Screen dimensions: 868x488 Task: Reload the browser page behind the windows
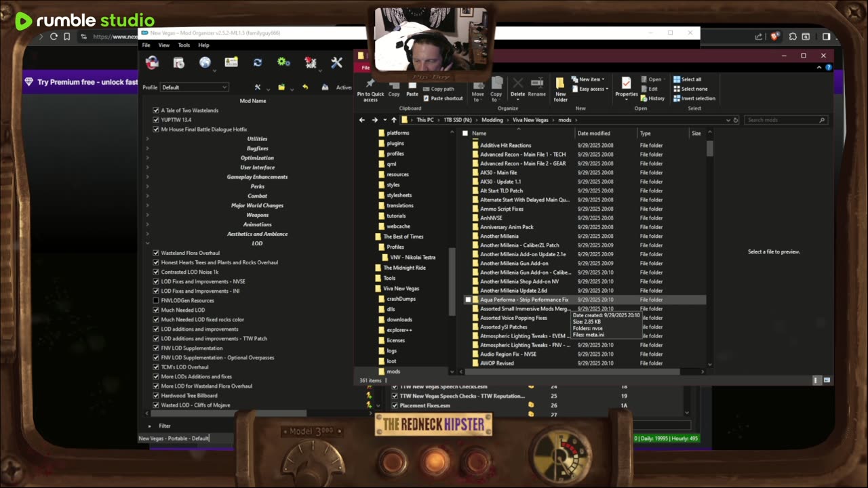[x=54, y=37]
